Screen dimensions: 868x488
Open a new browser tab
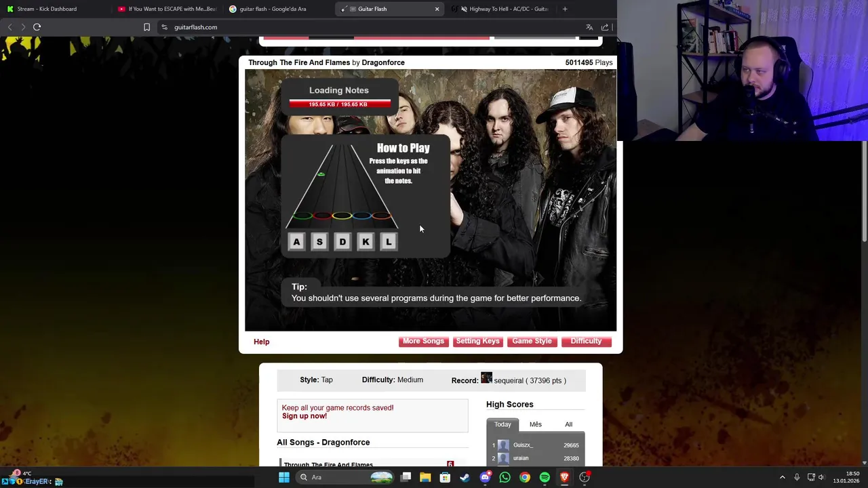pos(565,9)
